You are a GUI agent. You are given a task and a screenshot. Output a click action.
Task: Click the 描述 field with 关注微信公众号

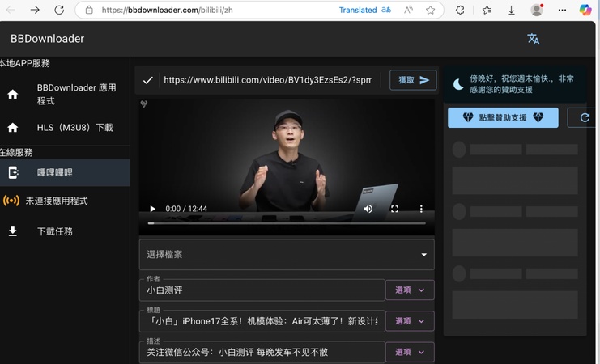click(262, 352)
